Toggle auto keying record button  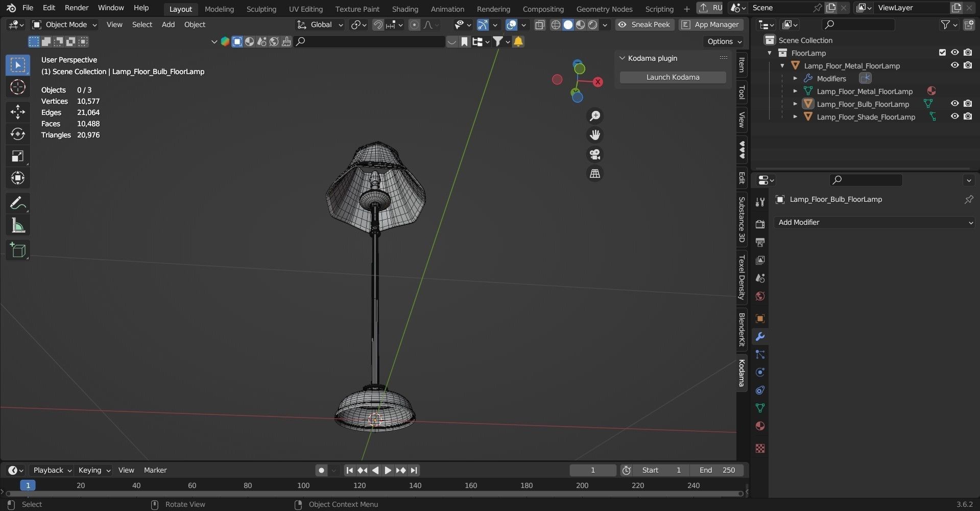tap(321, 470)
